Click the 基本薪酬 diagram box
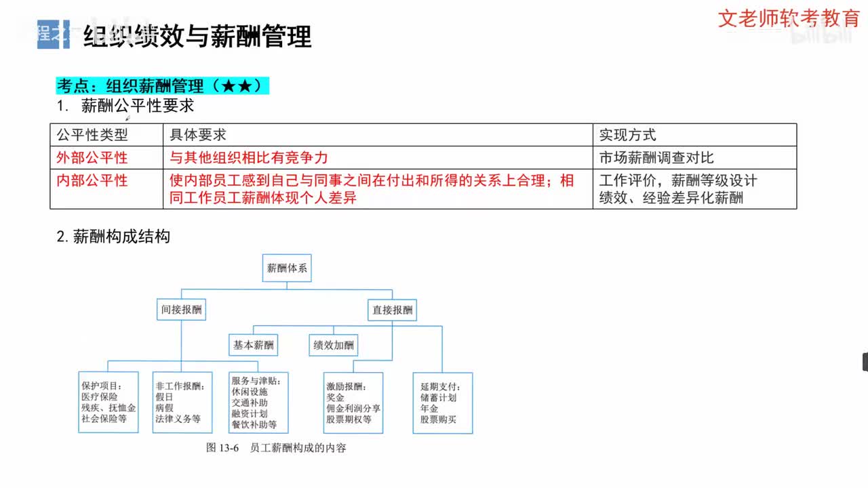Viewport: 868px width, 488px height. click(x=254, y=345)
